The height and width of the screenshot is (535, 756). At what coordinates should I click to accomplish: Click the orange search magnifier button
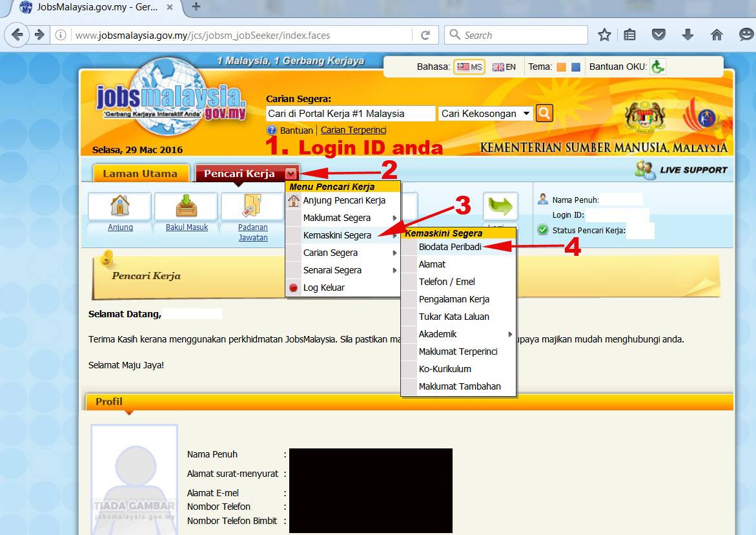[544, 113]
